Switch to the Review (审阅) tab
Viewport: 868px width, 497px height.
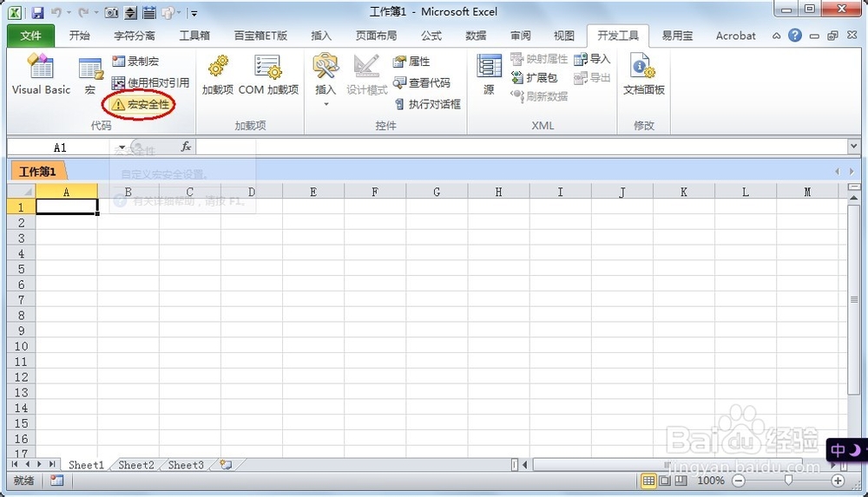[520, 36]
